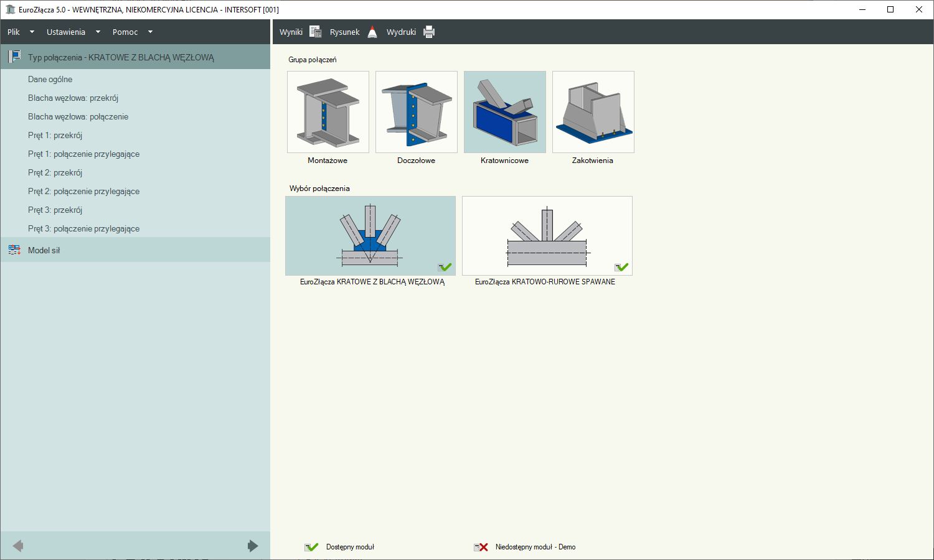Image resolution: width=934 pixels, height=560 pixels.
Task: Choose KRATOWO-RUROWE SPAWANE connection tile
Action: [x=547, y=236]
